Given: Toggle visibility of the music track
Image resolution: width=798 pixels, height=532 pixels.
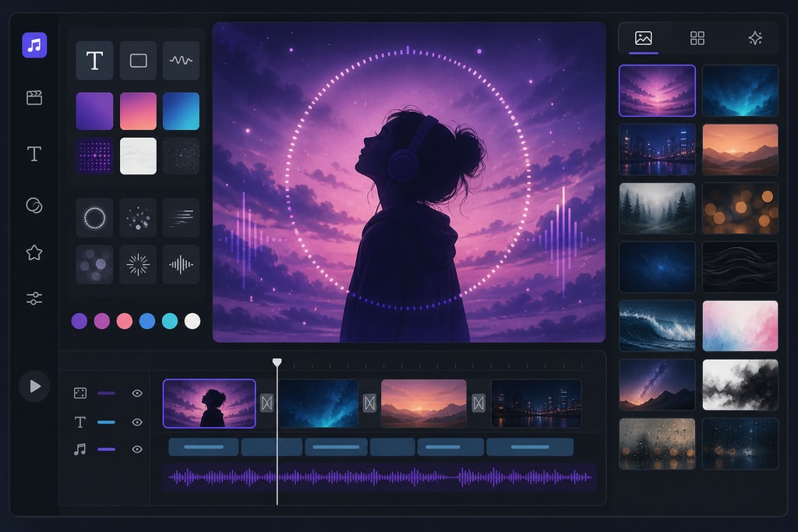Looking at the screenshot, I should pyautogui.click(x=137, y=449).
